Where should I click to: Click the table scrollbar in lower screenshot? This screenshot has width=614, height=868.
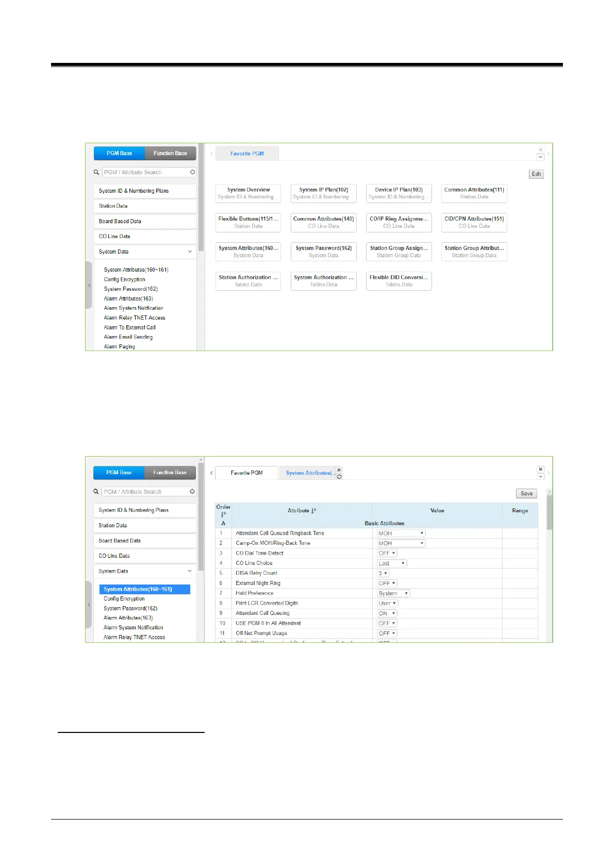point(550,513)
